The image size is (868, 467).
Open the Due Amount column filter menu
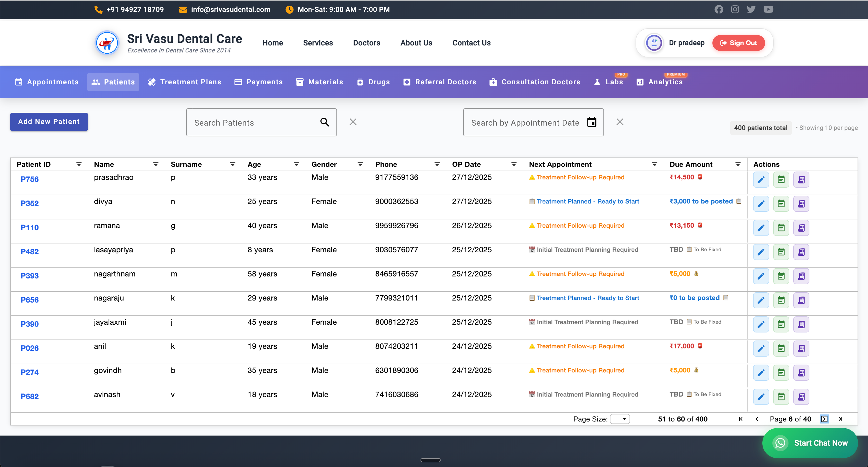[738, 164]
